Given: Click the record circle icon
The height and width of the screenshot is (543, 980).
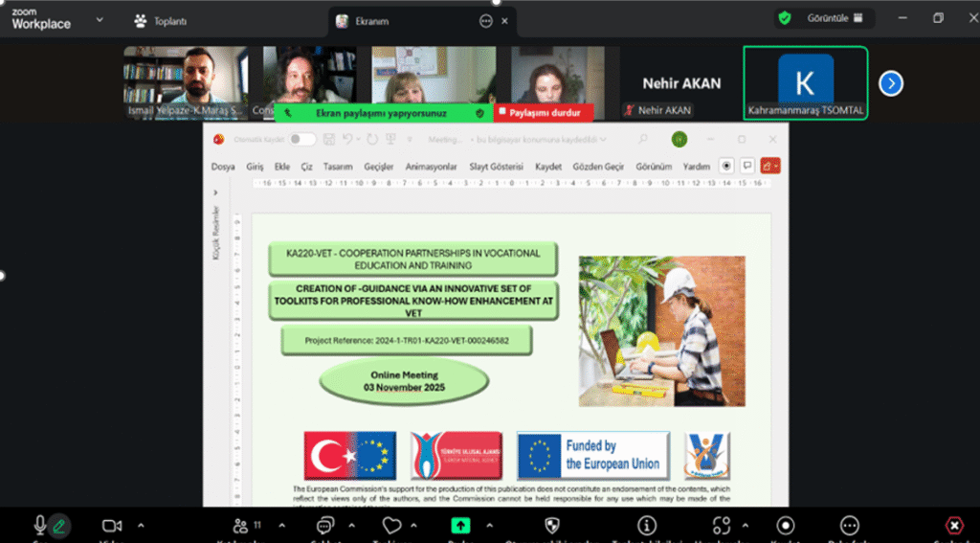Looking at the screenshot, I should [785, 526].
